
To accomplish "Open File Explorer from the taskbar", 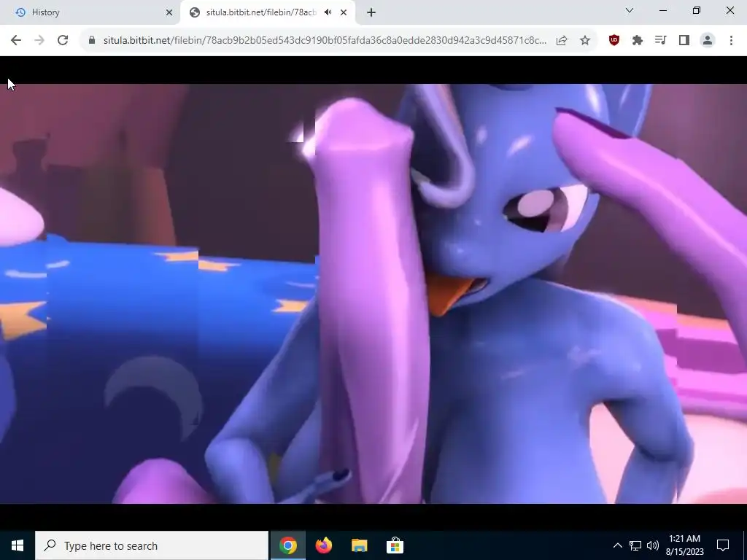I will pyautogui.click(x=359, y=545).
